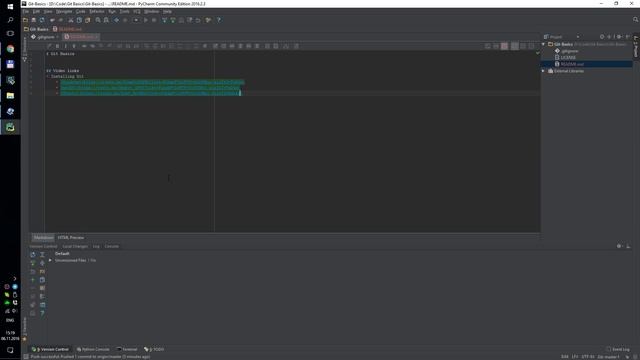Screen dimensions: 640x360
Task: Click the VCS Update Project icon
Action: [164, 20]
